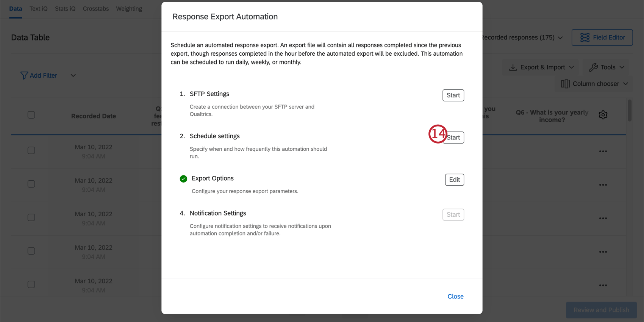This screenshot has height=322, width=644.
Task: Open the Crosstabs tab
Action: [x=96, y=9]
